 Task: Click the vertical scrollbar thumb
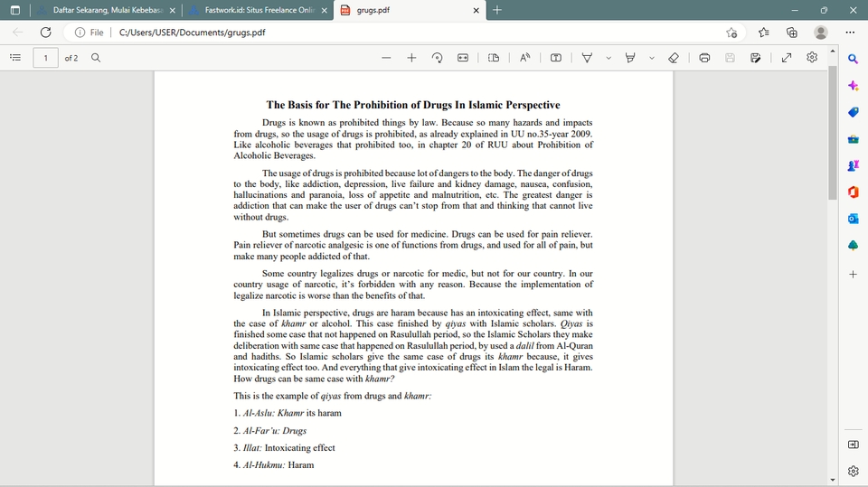tap(833, 133)
